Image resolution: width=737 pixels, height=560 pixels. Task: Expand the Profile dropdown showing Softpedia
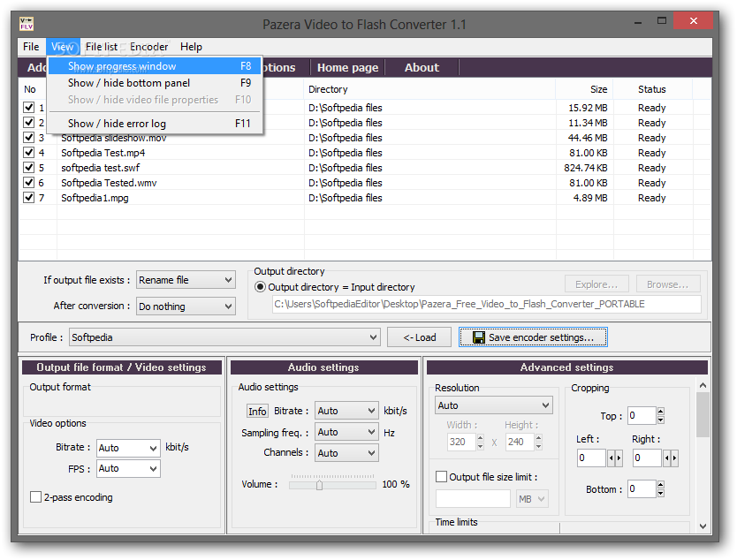(x=224, y=337)
